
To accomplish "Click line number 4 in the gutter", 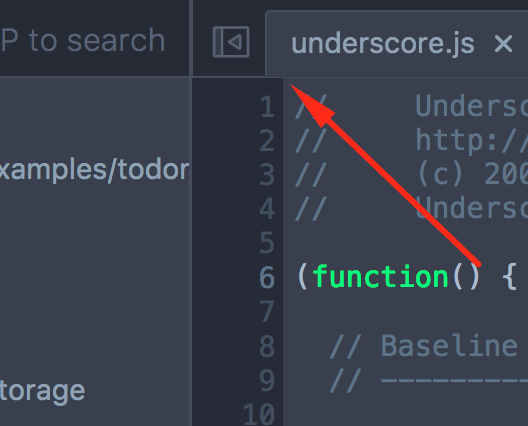I will pyautogui.click(x=267, y=209).
